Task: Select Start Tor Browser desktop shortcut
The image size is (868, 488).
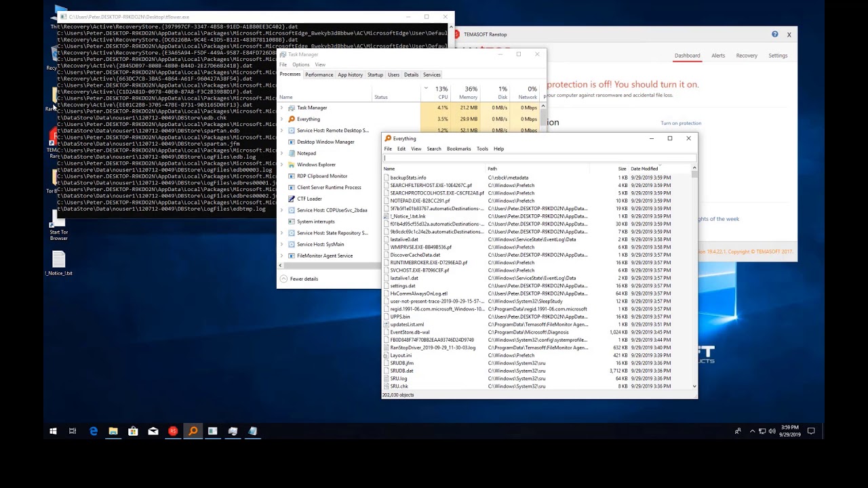Action: 58,226
